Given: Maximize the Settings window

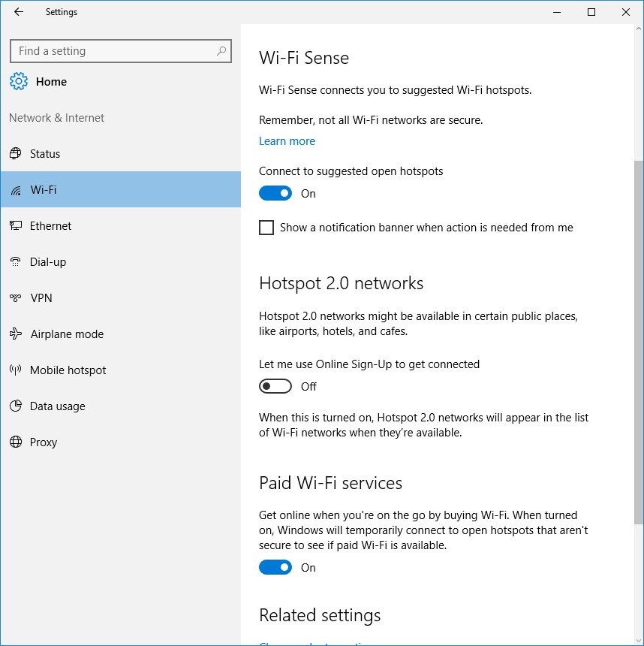Looking at the screenshot, I should pyautogui.click(x=591, y=12).
